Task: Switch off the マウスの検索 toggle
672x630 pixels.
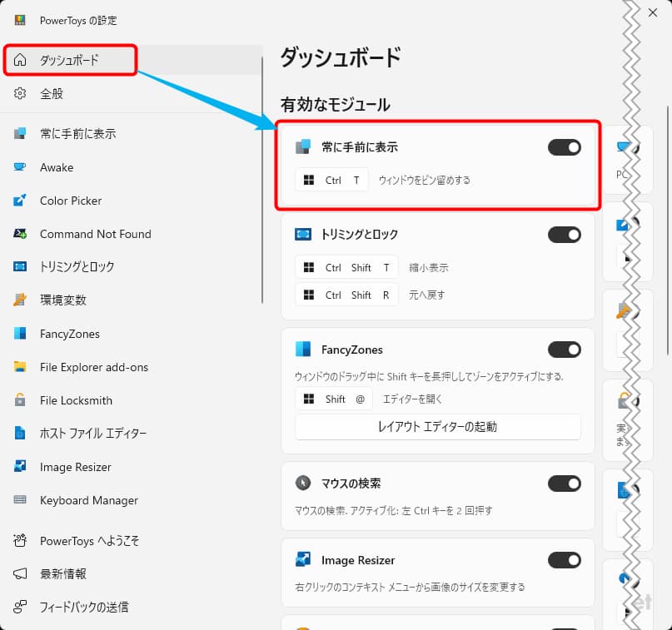Action: coord(564,484)
